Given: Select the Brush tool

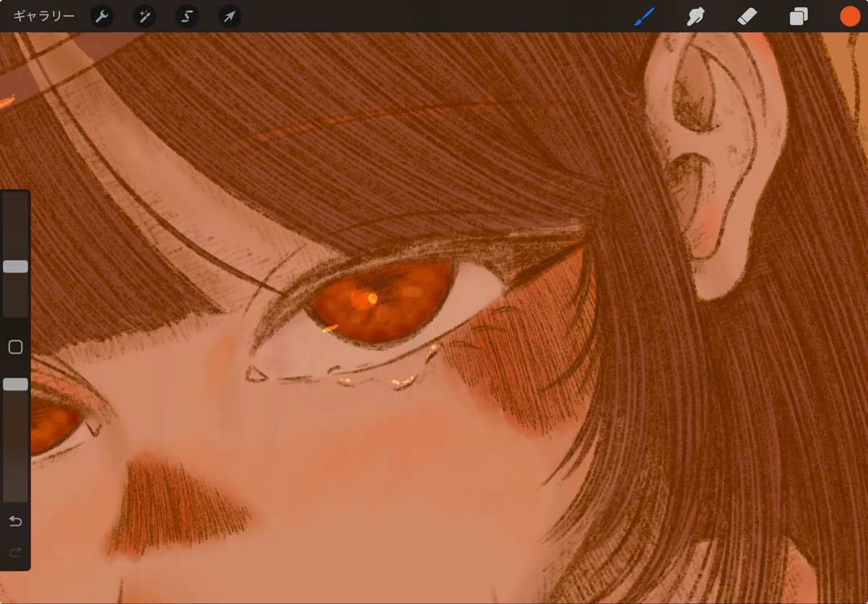Looking at the screenshot, I should coord(644,16).
